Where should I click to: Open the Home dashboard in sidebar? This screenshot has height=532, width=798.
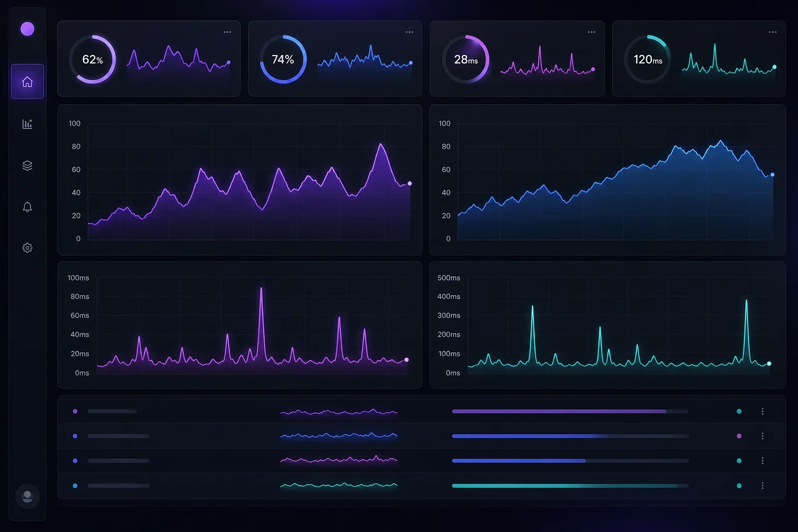(x=28, y=82)
